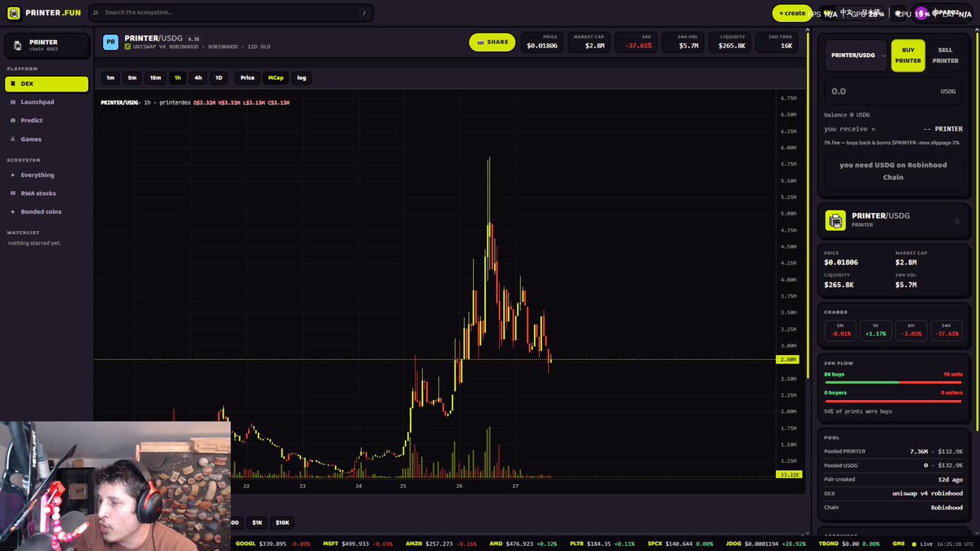Image resolution: width=980 pixels, height=551 pixels.
Task: Focus the USDG amount input field
Action: click(x=893, y=91)
